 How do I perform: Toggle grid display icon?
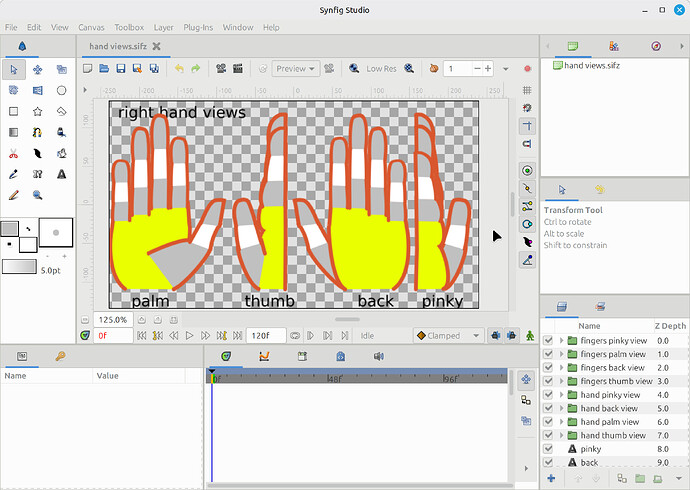point(527,90)
